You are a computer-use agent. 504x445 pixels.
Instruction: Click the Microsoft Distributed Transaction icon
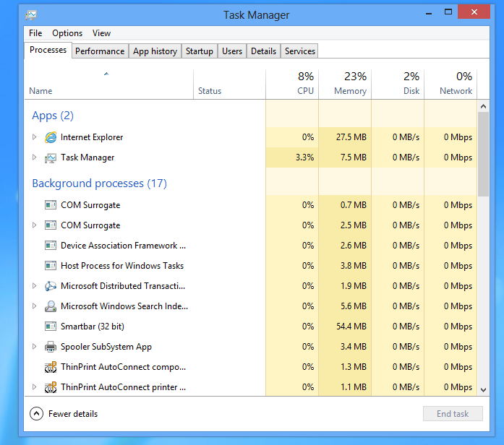tap(51, 286)
